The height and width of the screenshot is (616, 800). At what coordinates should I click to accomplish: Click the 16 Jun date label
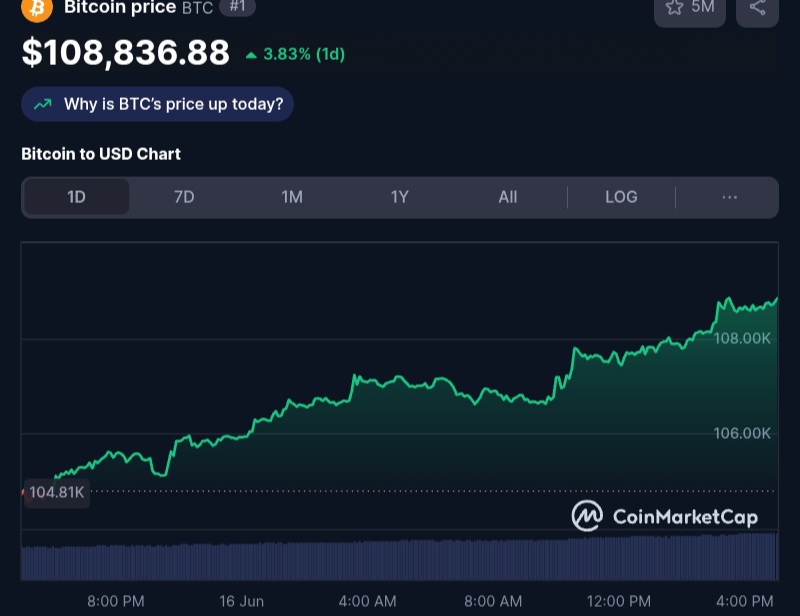click(241, 601)
